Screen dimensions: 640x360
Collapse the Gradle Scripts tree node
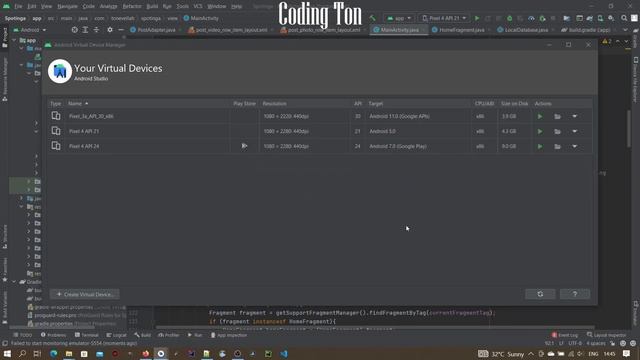click(14, 282)
